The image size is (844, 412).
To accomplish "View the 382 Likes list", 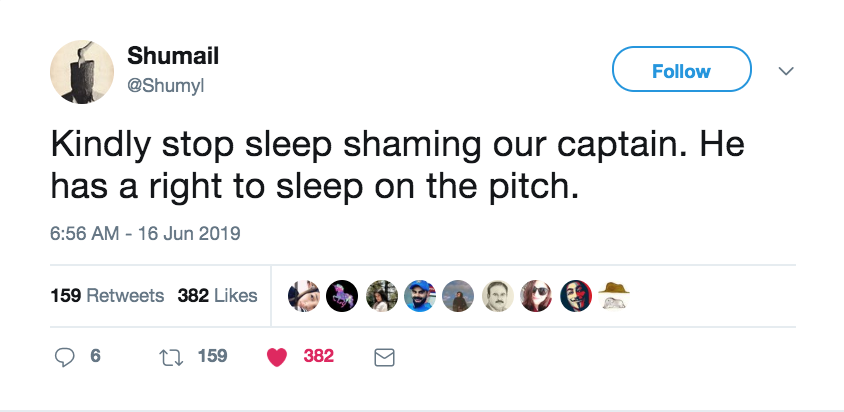I will (x=217, y=295).
